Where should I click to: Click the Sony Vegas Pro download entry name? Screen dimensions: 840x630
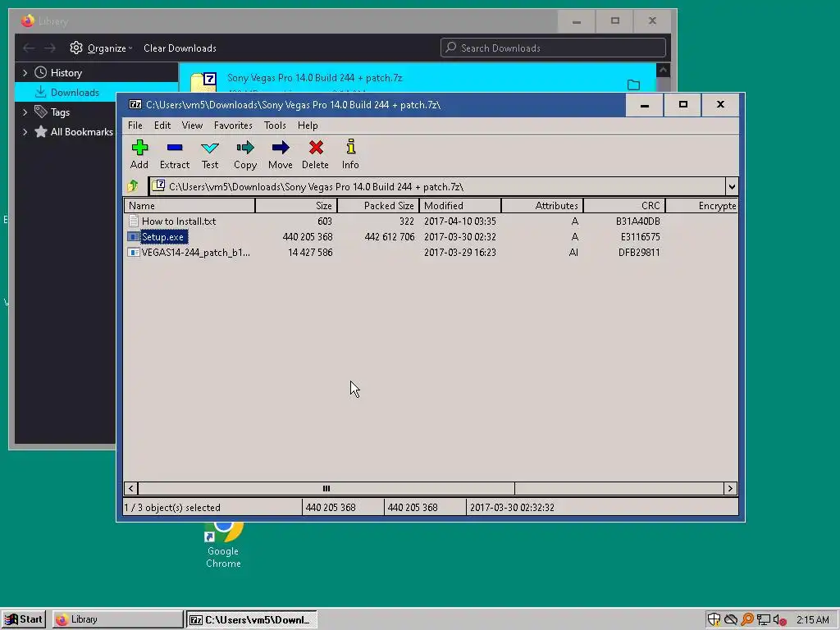[x=314, y=78]
